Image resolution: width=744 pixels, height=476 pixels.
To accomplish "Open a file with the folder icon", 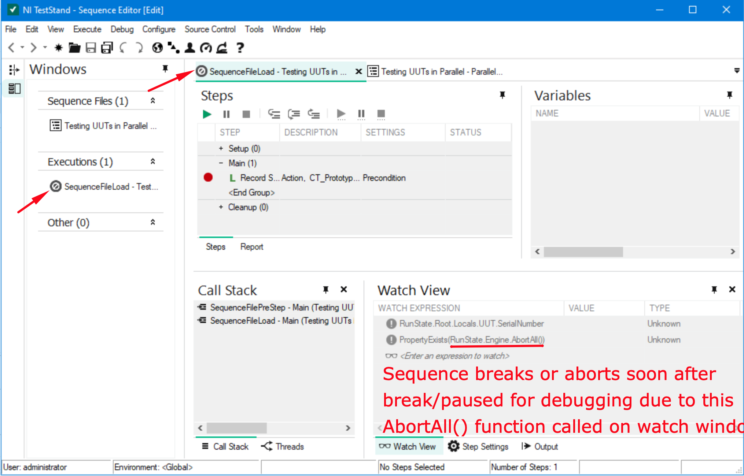I will pos(74,47).
